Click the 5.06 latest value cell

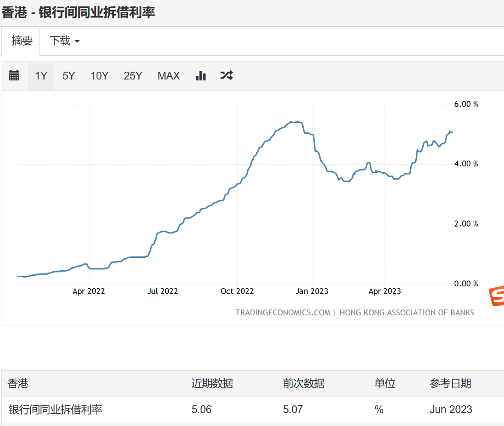coord(202,409)
